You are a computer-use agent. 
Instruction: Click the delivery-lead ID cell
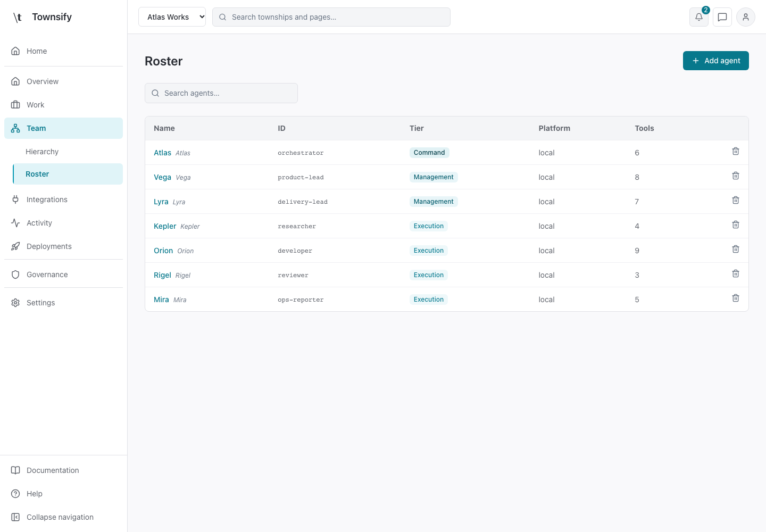point(303,202)
